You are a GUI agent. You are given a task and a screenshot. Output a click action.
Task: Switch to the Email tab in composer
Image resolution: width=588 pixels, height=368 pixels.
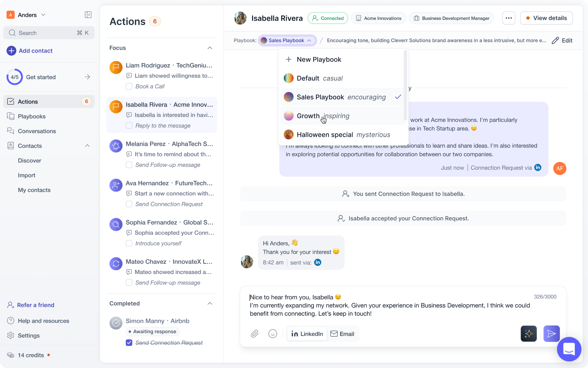point(342,334)
